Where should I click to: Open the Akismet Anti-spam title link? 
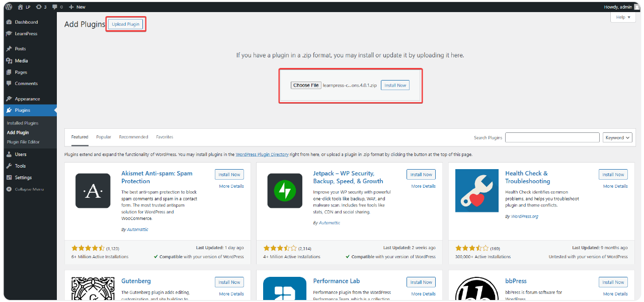[x=157, y=177]
